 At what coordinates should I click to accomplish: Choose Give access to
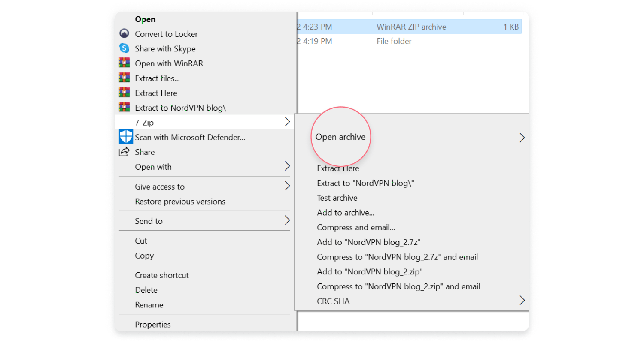[x=160, y=187]
